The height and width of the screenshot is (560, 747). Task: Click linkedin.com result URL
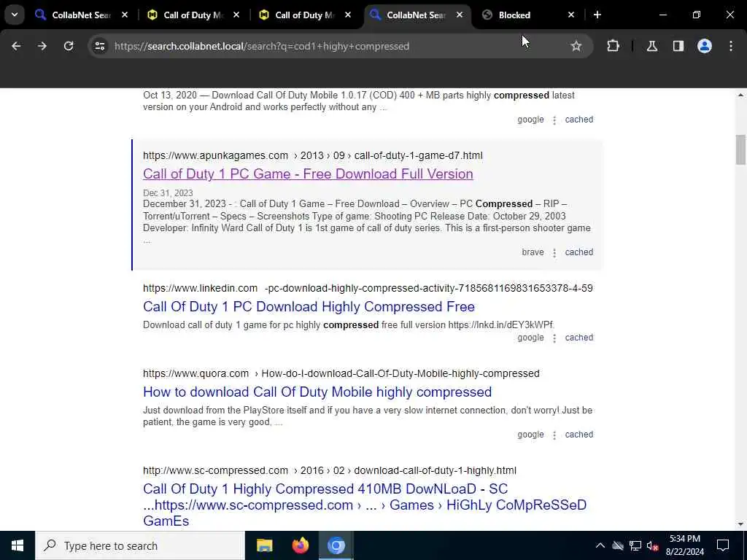[368, 288]
